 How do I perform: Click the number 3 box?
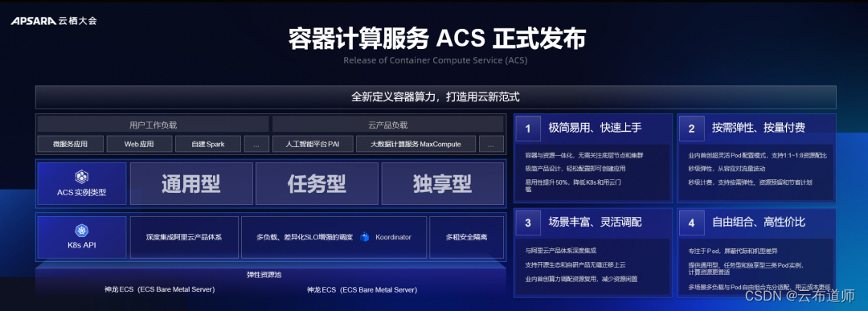click(528, 223)
